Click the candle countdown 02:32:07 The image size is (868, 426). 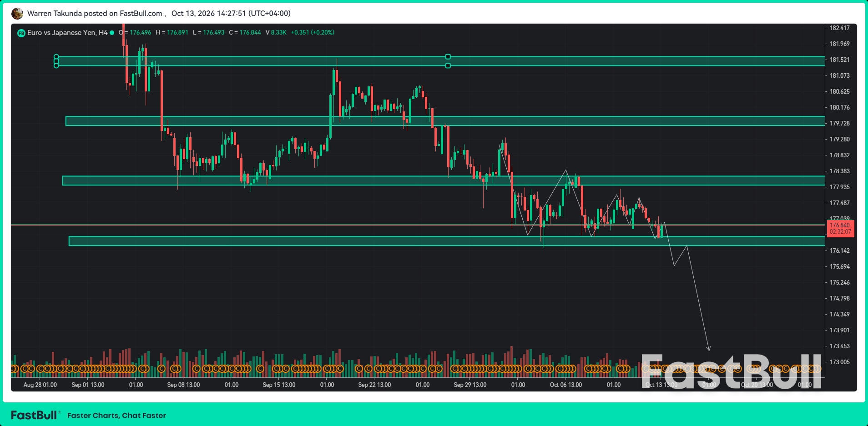pyautogui.click(x=840, y=232)
